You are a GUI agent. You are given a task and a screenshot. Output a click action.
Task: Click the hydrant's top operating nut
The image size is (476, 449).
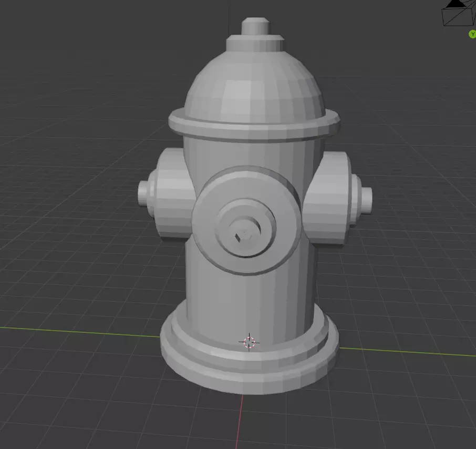(x=255, y=27)
